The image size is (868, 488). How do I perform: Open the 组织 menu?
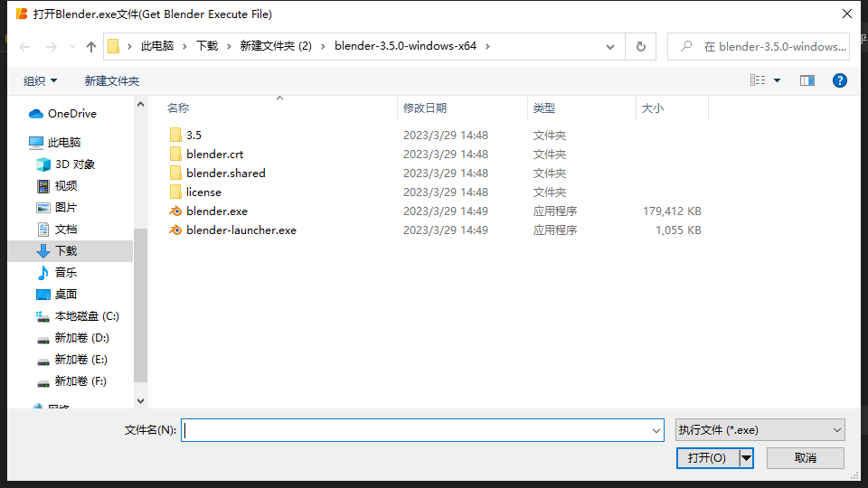40,80
